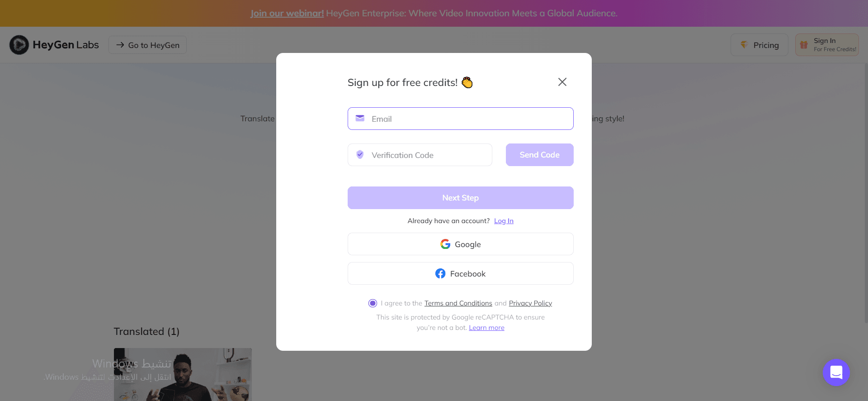
Task: Click the gift icon beside Sign In
Action: coord(804,45)
